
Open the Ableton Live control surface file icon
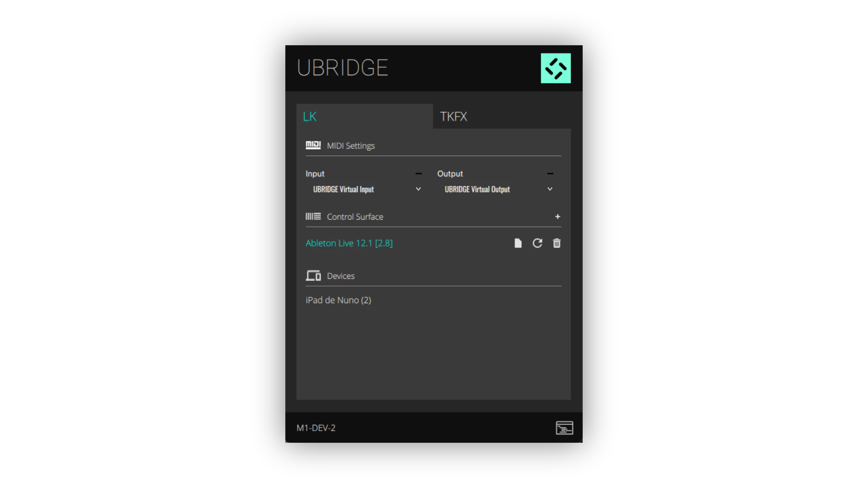tap(518, 243)
